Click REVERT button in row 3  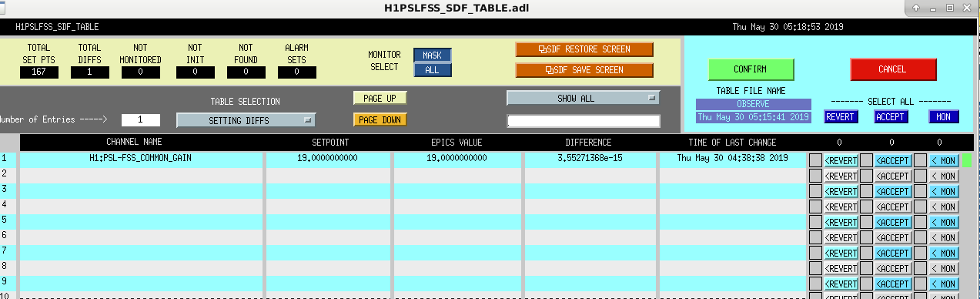click(x=841, y=191)
